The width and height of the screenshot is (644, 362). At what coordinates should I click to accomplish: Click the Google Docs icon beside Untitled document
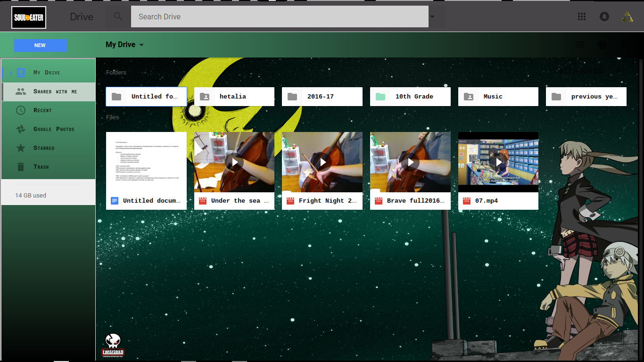(x=115, y=201)
